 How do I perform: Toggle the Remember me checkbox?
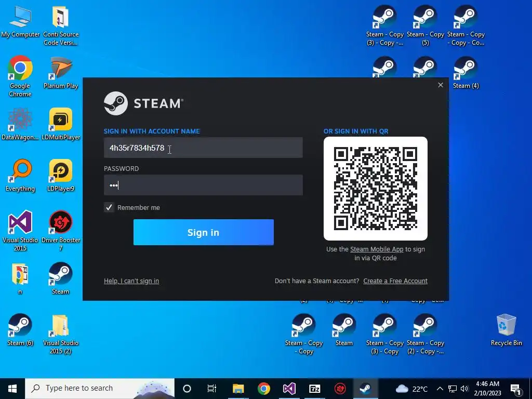[x=109, y=207]
